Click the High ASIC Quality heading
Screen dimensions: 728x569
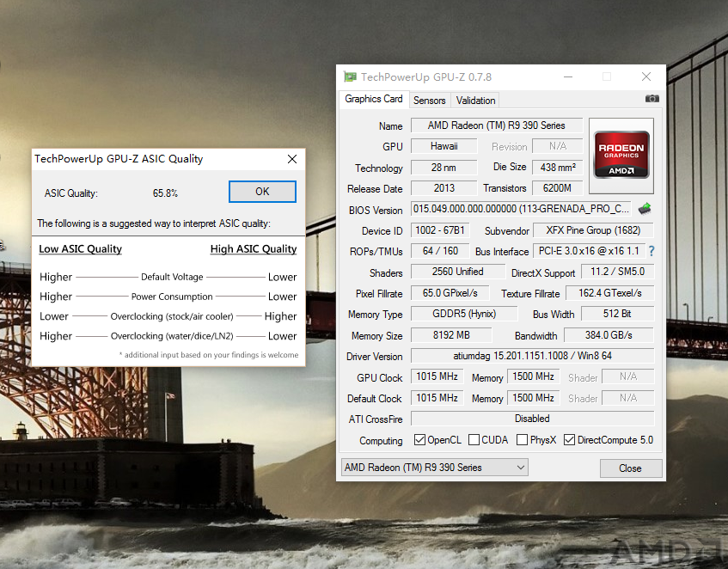254,249
